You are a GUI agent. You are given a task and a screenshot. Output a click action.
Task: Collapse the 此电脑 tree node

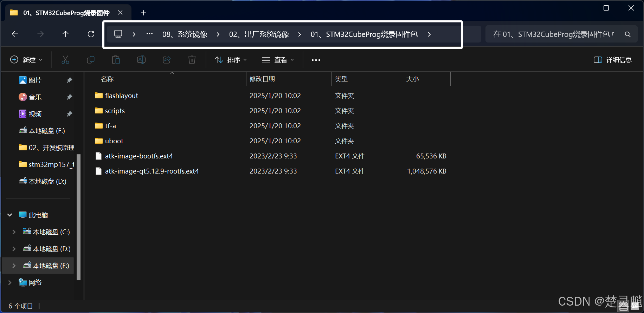(x=10, y=215)
